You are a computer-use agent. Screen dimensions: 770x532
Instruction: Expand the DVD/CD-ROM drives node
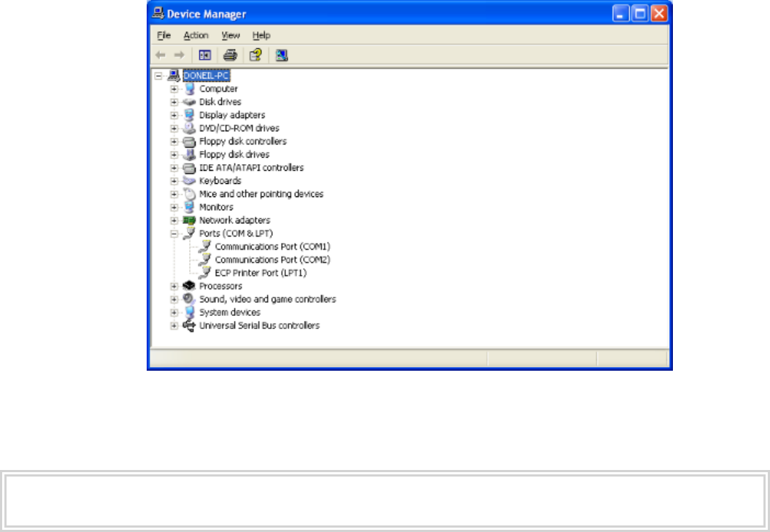tap(174, 128)
